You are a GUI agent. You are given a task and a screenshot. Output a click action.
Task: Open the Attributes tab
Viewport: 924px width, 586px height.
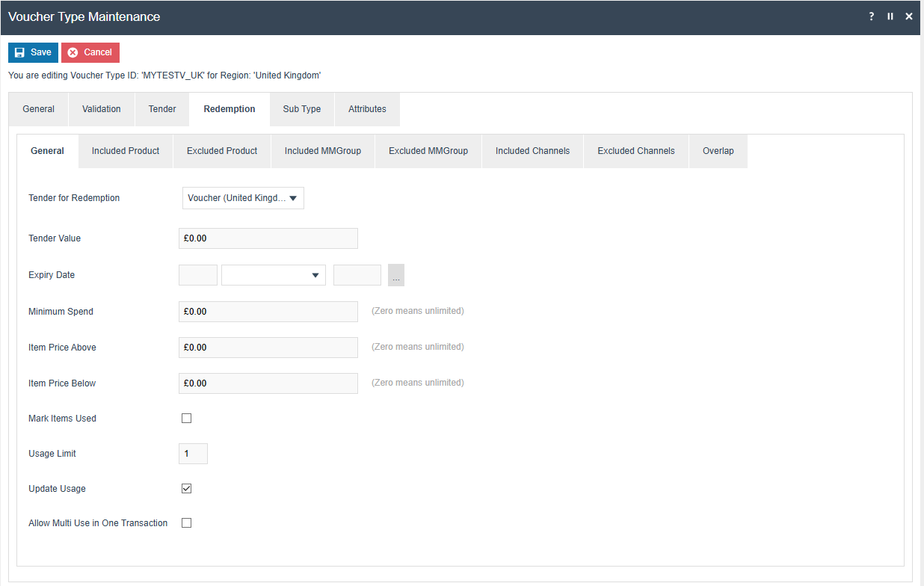tap(367, 109)
